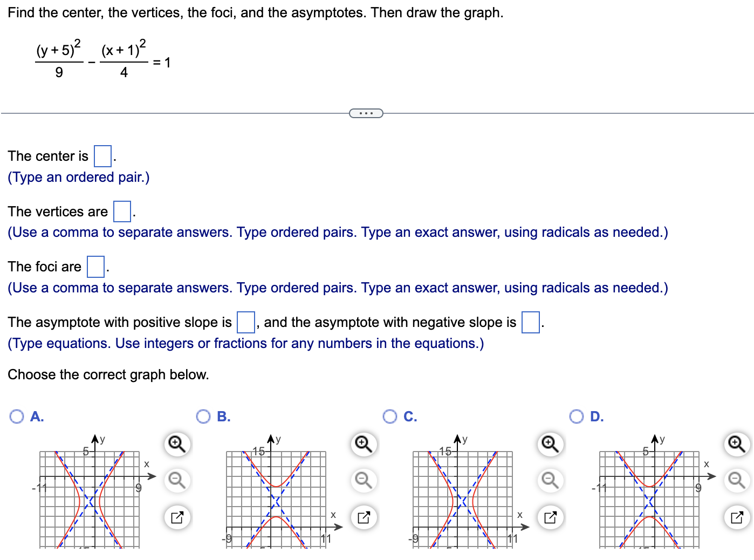Open graph C in a larger view

549,517
